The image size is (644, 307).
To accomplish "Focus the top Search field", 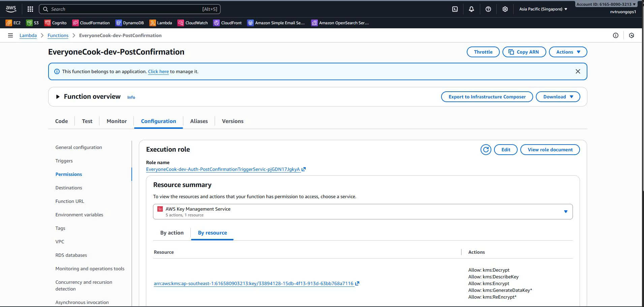I will click(130, 9).
